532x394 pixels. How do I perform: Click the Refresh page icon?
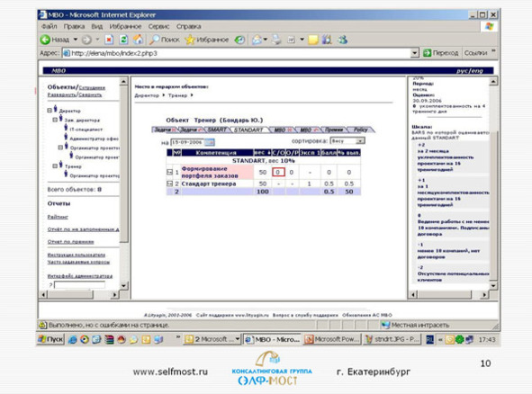[123, 40]
